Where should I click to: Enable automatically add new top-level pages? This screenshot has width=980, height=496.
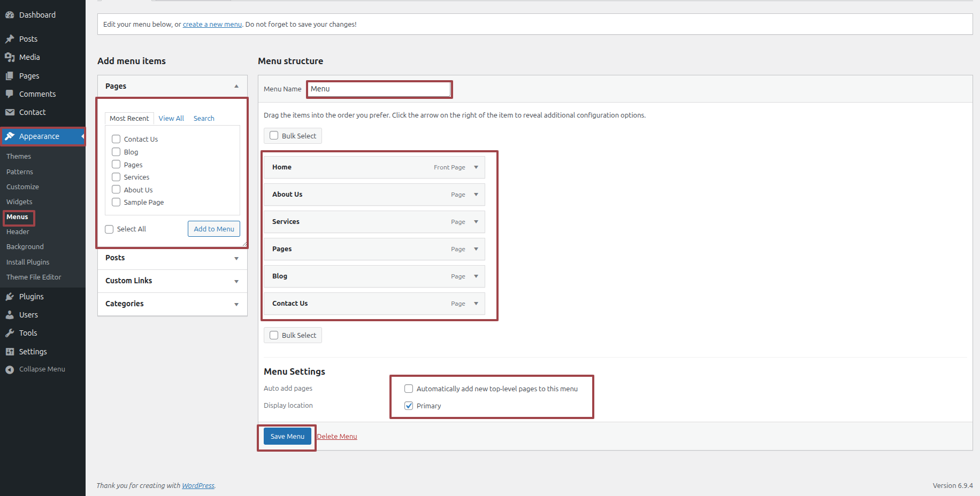(409, 389)
